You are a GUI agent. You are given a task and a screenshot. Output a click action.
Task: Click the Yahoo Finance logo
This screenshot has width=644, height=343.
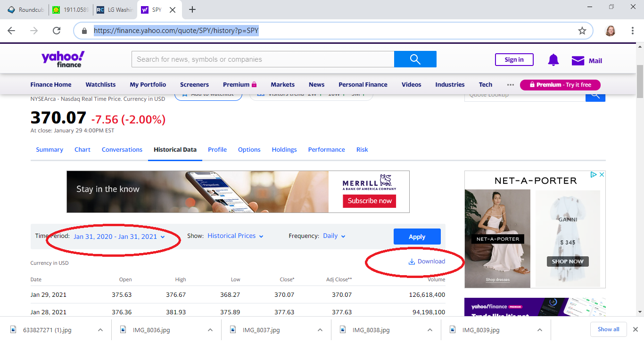coord(63,59)
